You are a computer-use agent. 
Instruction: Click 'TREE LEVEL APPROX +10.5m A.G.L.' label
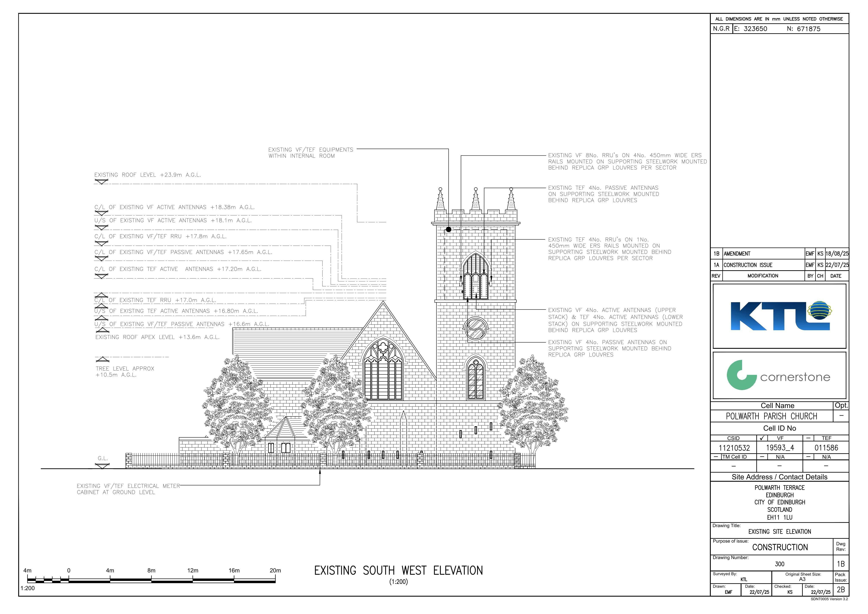125,372
